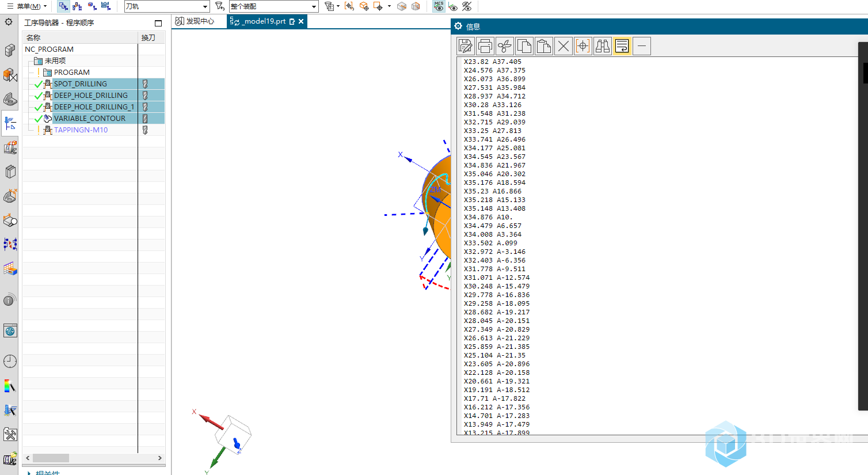
Task: Click the Delete X icon in 信息
Action: (x=564, y=46)
